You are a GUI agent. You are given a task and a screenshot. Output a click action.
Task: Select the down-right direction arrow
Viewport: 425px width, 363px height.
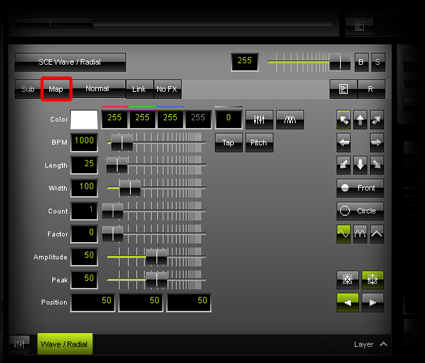377,165
